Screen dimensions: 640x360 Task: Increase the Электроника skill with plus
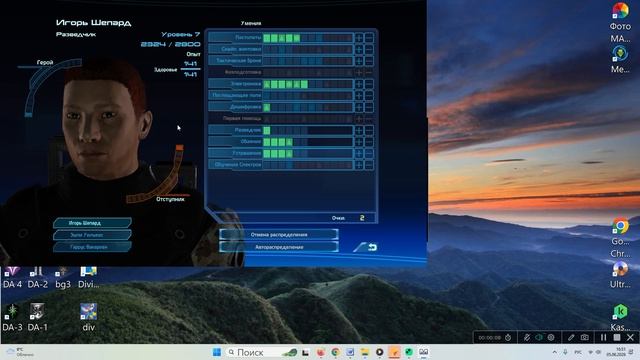coord(359,84)
